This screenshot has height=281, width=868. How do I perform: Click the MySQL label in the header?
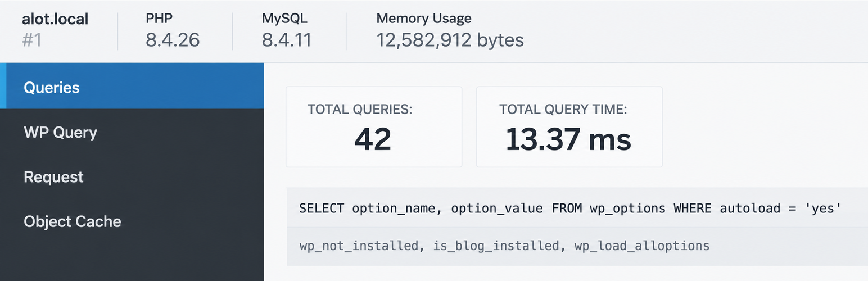coord(284,19)
